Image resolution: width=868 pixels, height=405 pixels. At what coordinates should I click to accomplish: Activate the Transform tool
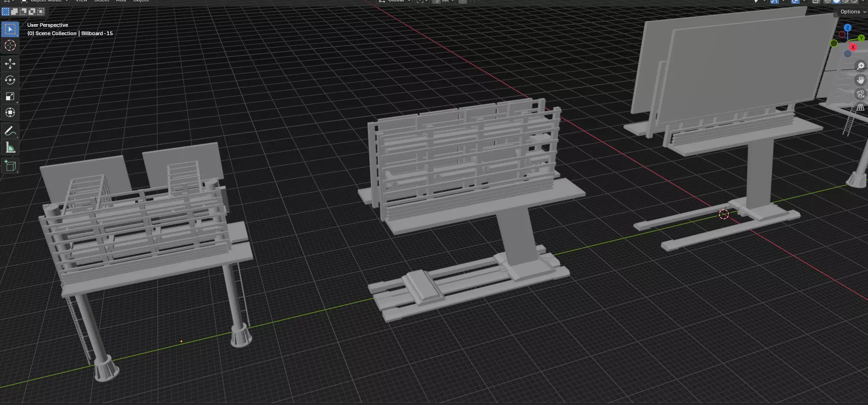[x=10, y=112]
